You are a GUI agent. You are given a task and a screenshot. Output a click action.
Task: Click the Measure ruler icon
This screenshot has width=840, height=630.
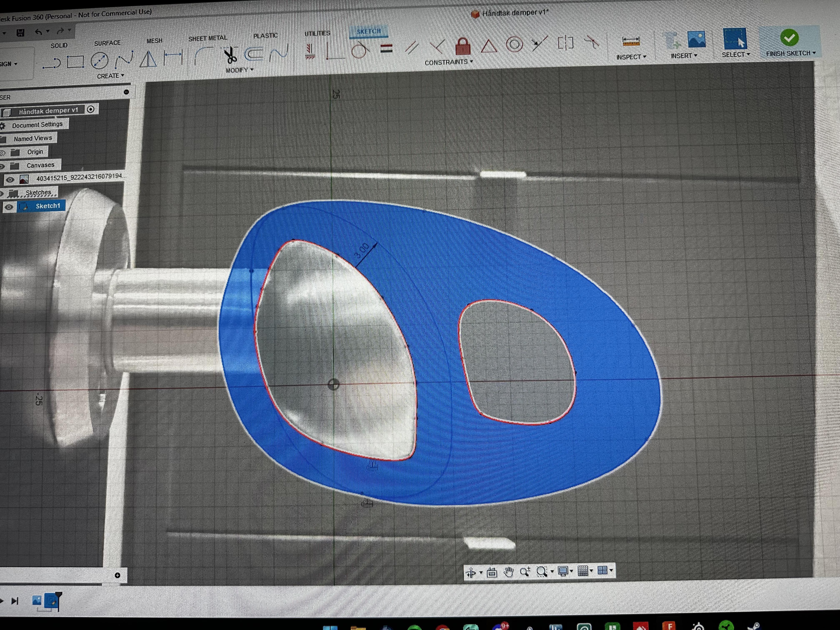tap(631, 41)
